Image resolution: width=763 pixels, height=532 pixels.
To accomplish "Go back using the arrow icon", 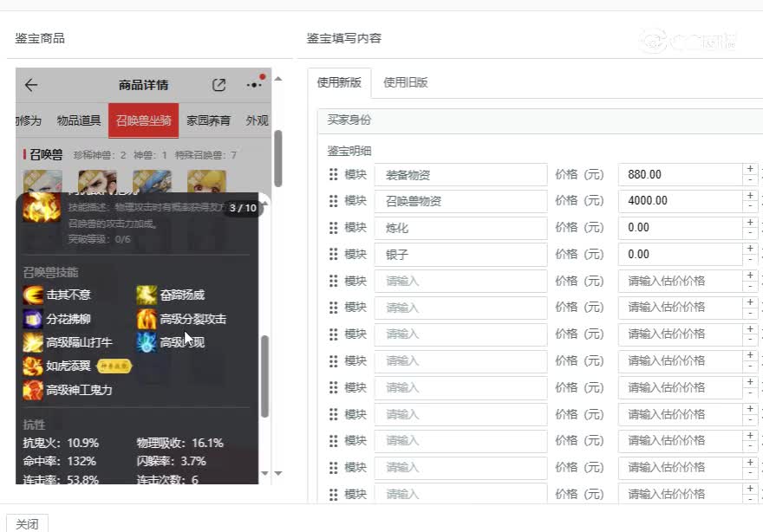I will tap(31, 85).
